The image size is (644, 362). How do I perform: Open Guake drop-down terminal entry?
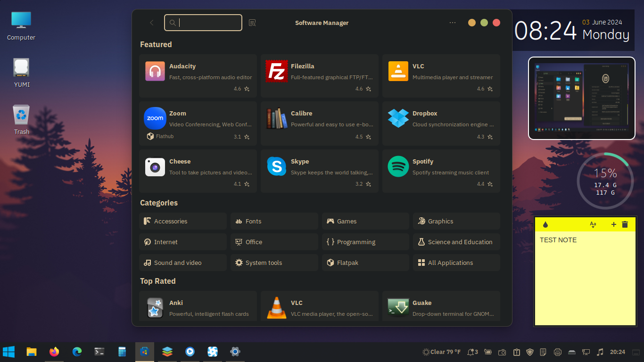pos(441,306)
